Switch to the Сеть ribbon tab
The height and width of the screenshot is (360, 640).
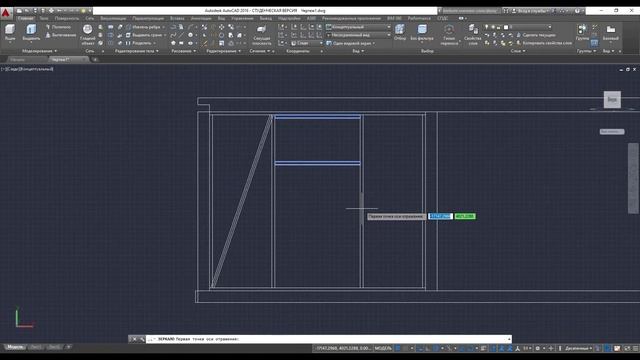click(x=90, y=18)
